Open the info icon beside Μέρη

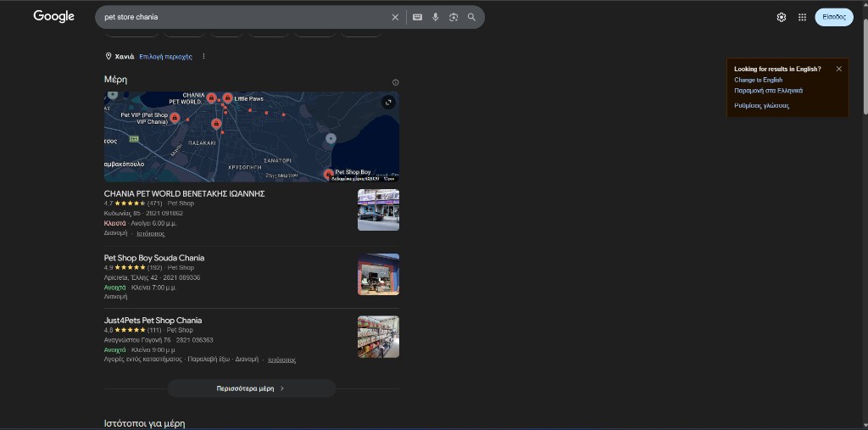click(x=395, y=82)
